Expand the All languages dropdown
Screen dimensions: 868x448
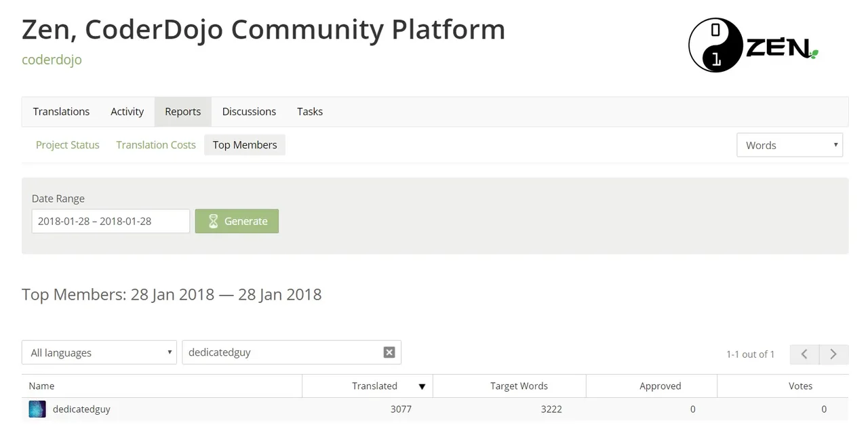pos(99,352)
